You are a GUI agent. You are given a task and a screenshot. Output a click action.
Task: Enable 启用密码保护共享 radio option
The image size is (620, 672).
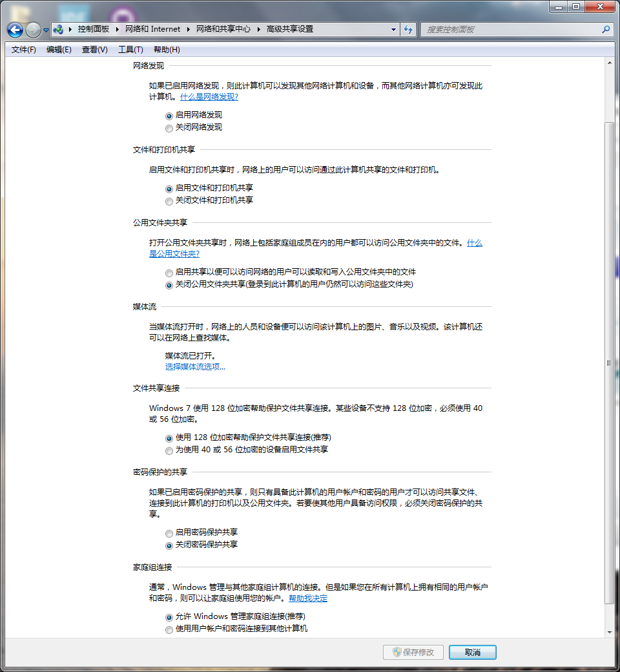tap(169, 533)
